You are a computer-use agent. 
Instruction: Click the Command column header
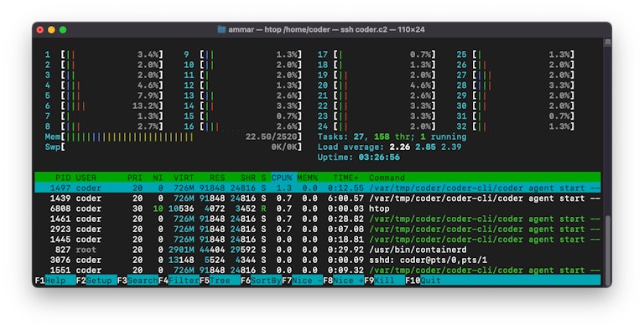(x=387, y=178)
